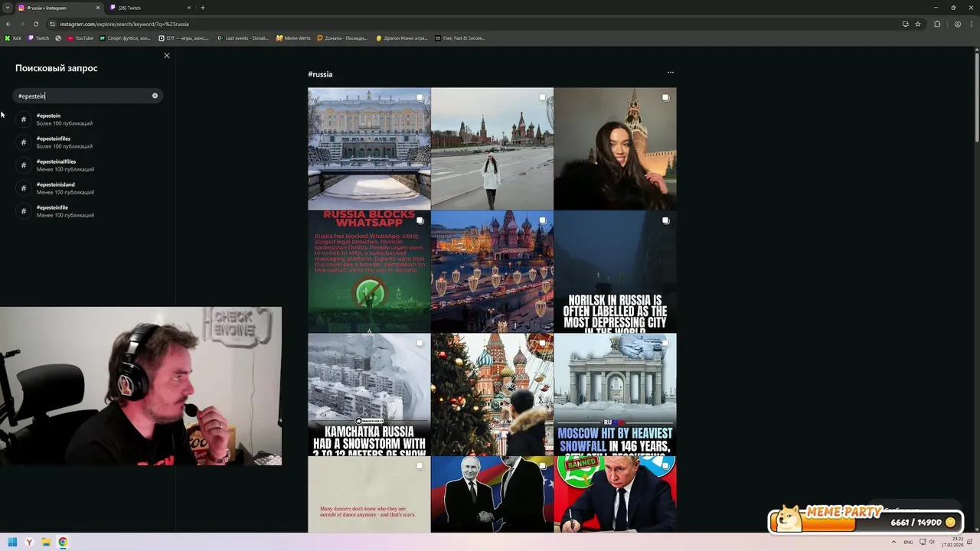Select the #epesteinisland hashtag suggestion
Viewport: 980px width, 551px height.
88,188
